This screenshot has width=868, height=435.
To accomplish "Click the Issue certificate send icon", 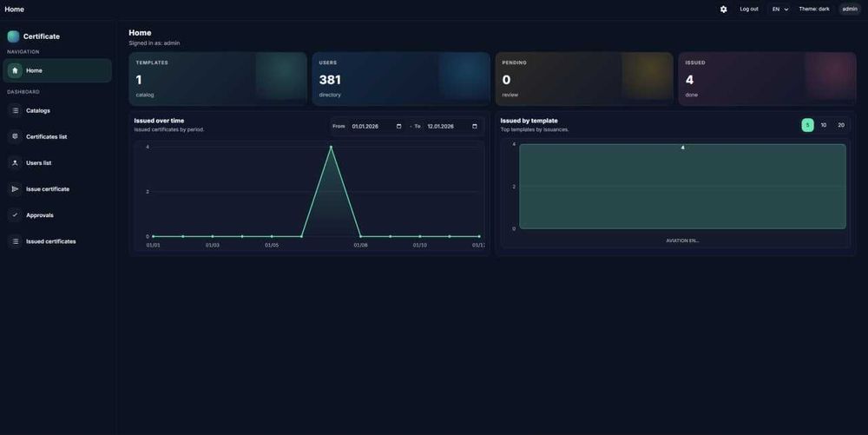I will tap(15, 189).
